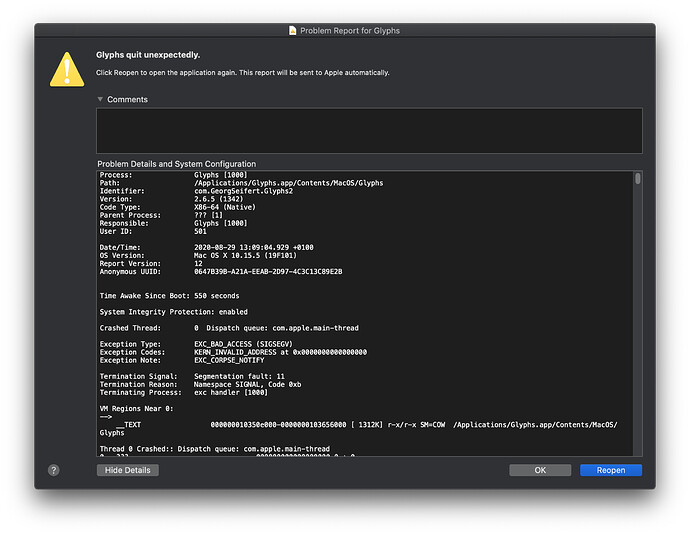Click the path '/Applications/Glyphs.app/Contents/MacOS/Glyphs' line
Image resolution: width=690 pixels, height=535 pixels.
click(x=289, y=183)
